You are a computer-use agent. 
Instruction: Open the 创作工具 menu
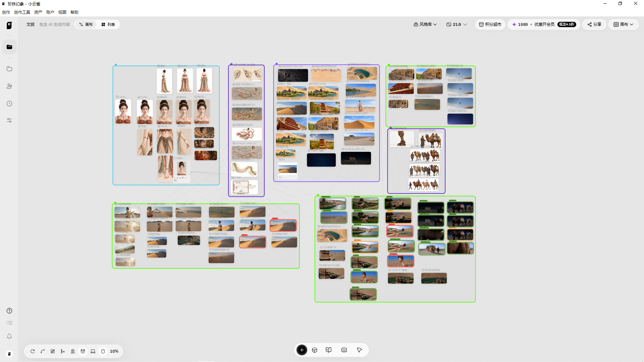coord(22,12)
